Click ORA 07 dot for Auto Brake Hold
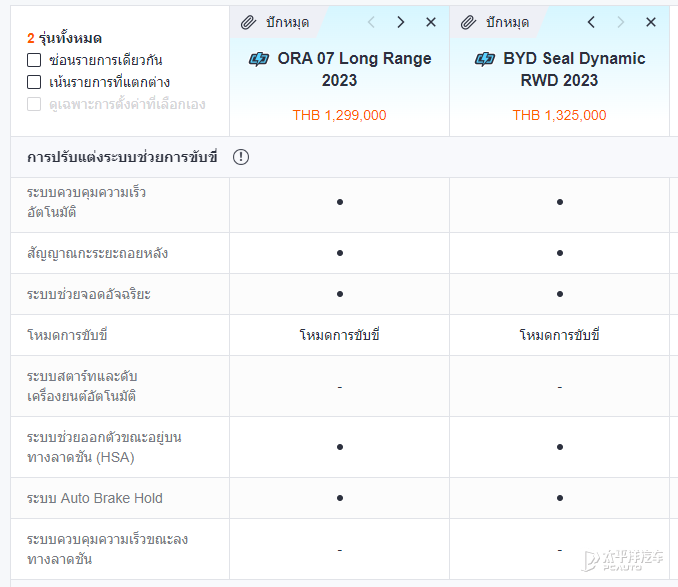 point(340,498)
